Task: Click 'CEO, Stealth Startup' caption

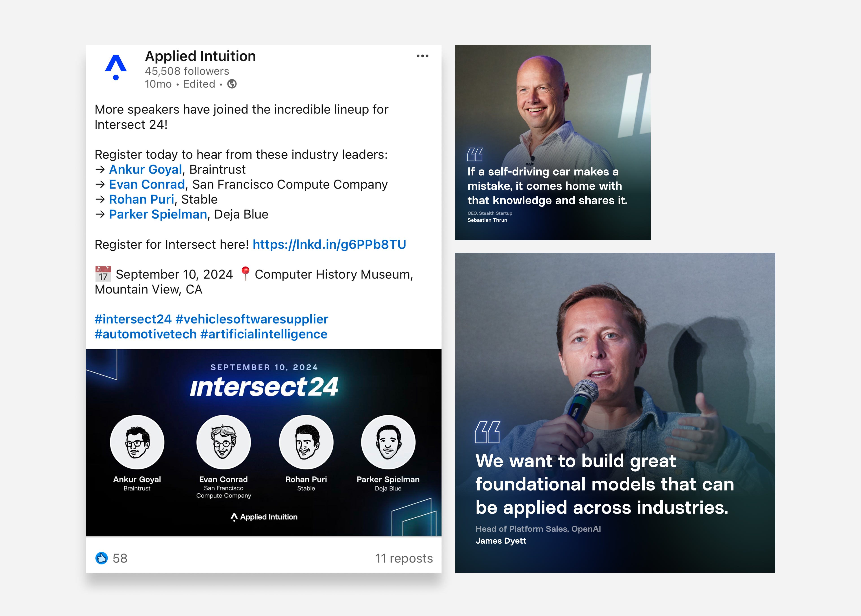Action: [x=490, y=213]
